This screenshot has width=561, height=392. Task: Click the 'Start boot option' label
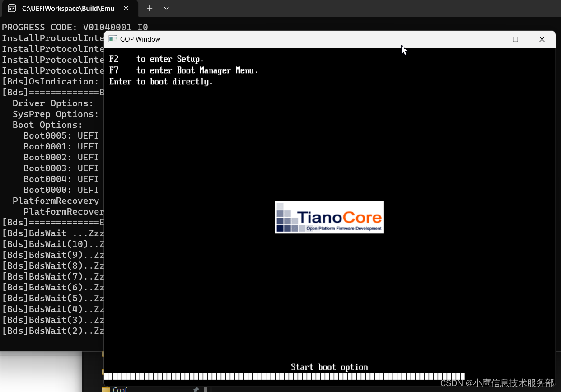click(x=329, y=367)
